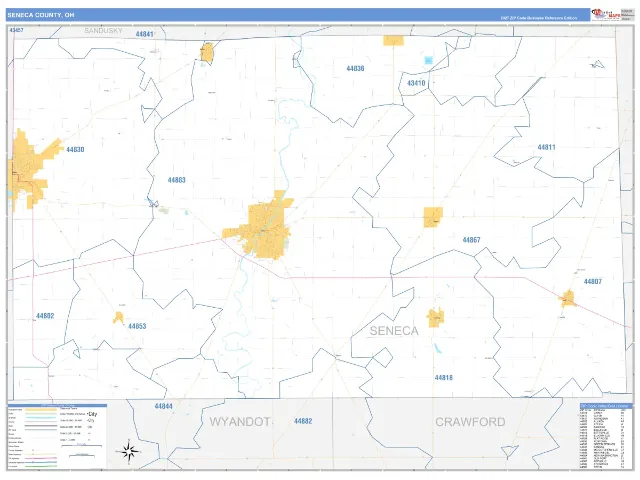
Task: Click the orange town near 44807 label
Action: pyautogui.click(x=567, y=298)
